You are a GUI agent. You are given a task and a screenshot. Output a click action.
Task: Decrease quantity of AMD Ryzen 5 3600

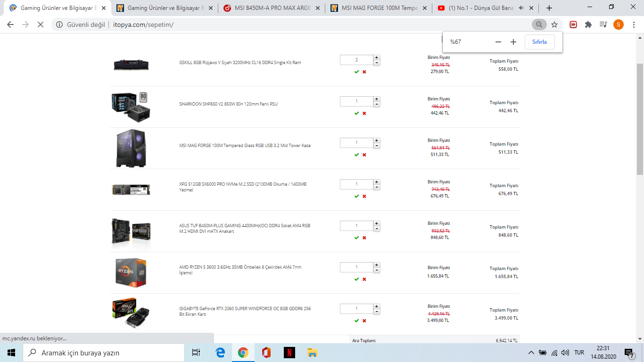(x=377, y=270)
